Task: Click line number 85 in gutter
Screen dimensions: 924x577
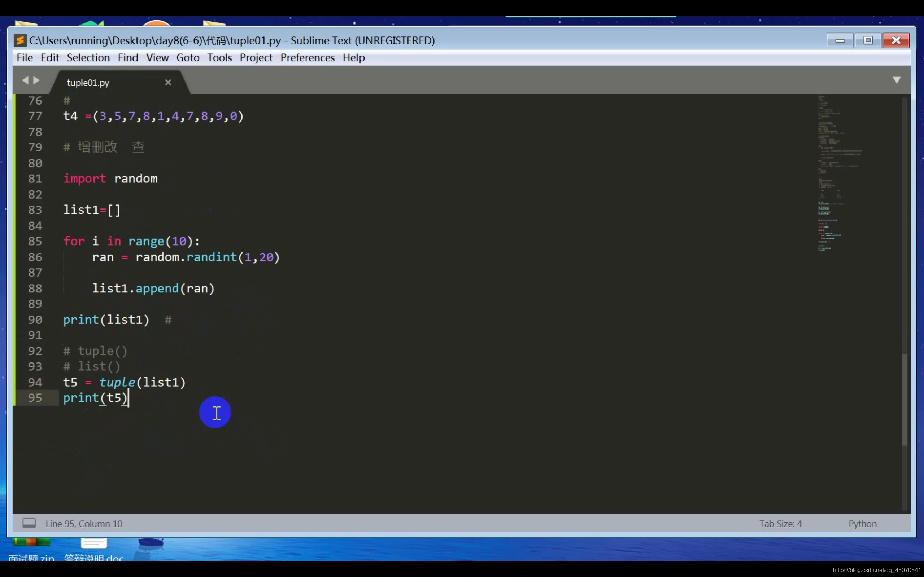Action: click(35, 241)
